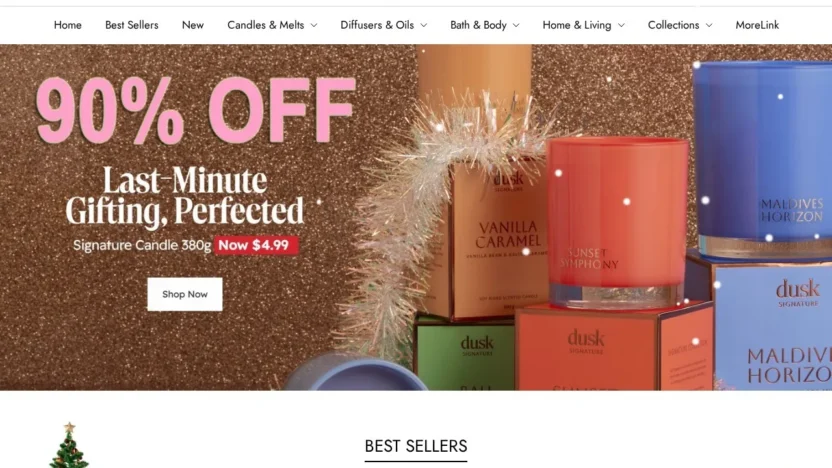Click the Signature Candle 380g label

[x=142, y=245]
